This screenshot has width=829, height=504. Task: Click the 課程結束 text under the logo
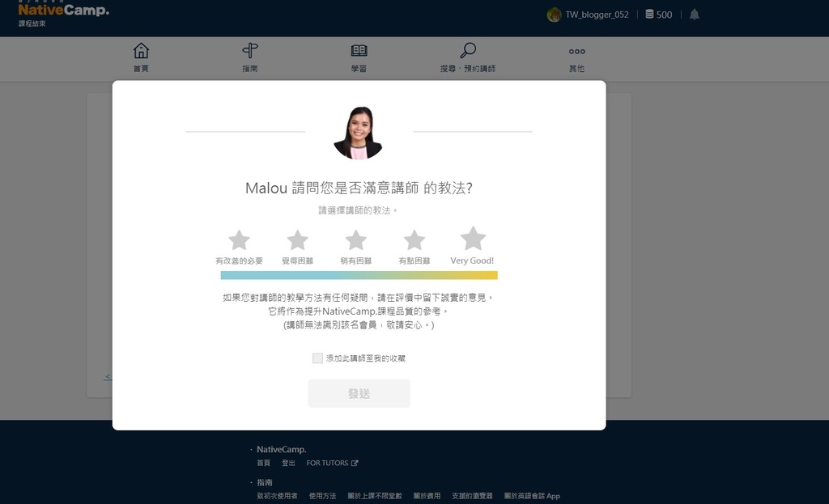pyautogui.click(x=32, y=23)
